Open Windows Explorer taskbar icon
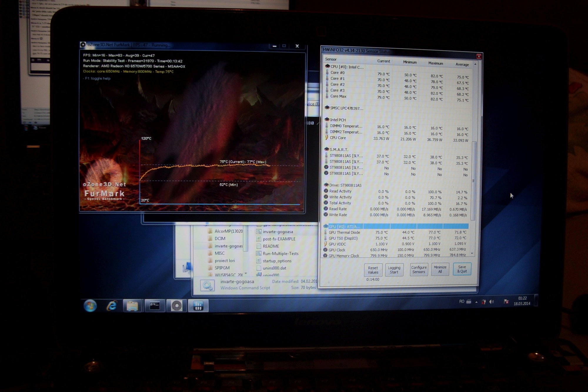588x392 pixels. tap(133, 306)
